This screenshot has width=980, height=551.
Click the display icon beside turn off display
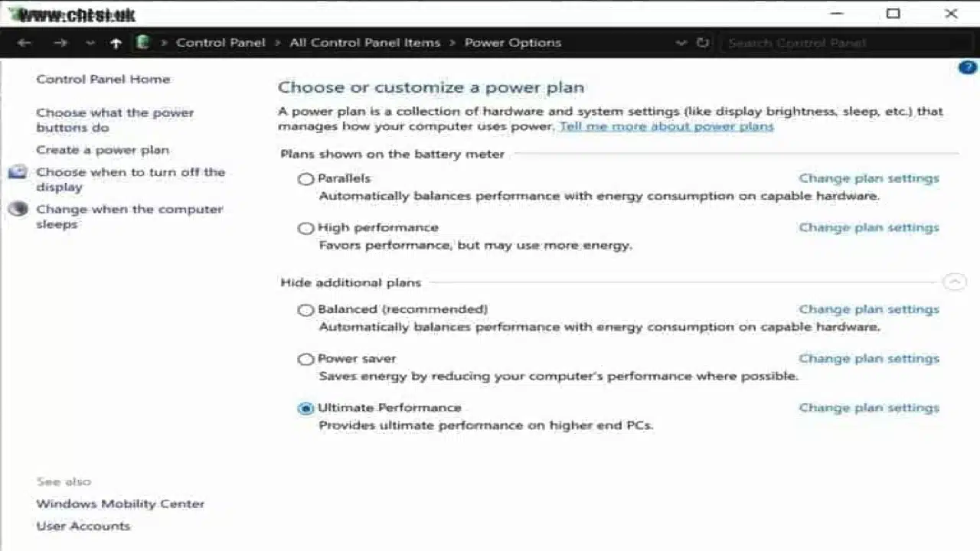tap(18, 172)
